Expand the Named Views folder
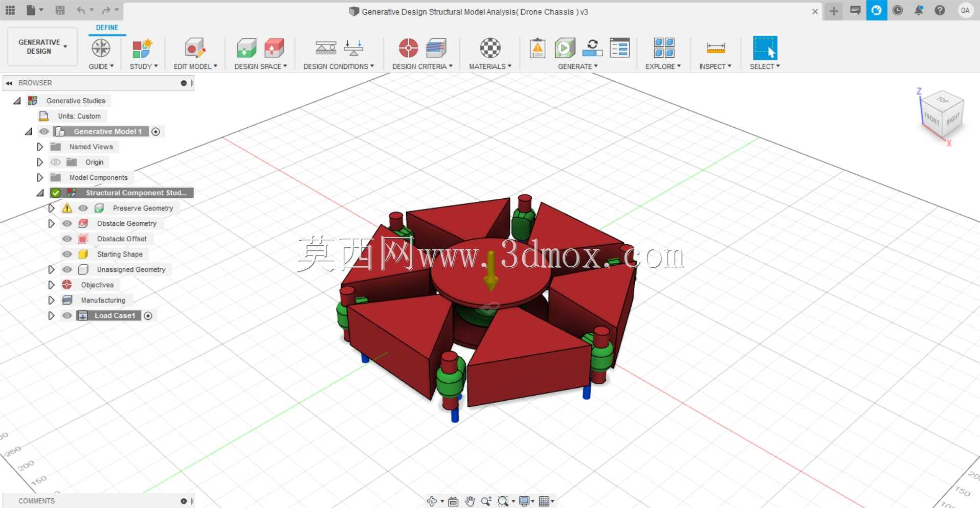The height and width of the screenshot is (508, 980). point(39,147)
